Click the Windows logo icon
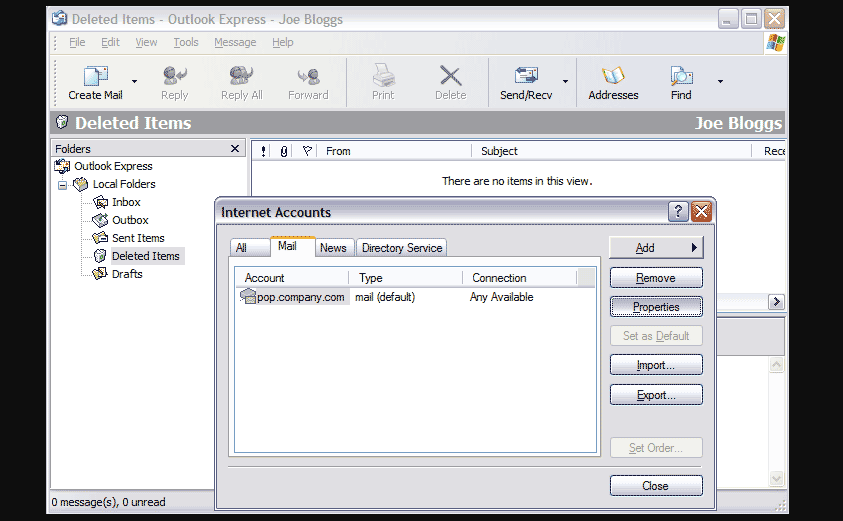 (775, 42)
